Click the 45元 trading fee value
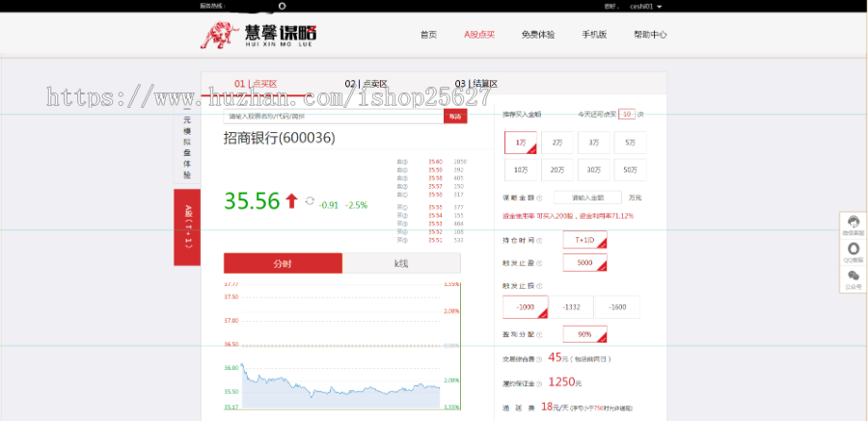868x421 pixels. [558, 357]
